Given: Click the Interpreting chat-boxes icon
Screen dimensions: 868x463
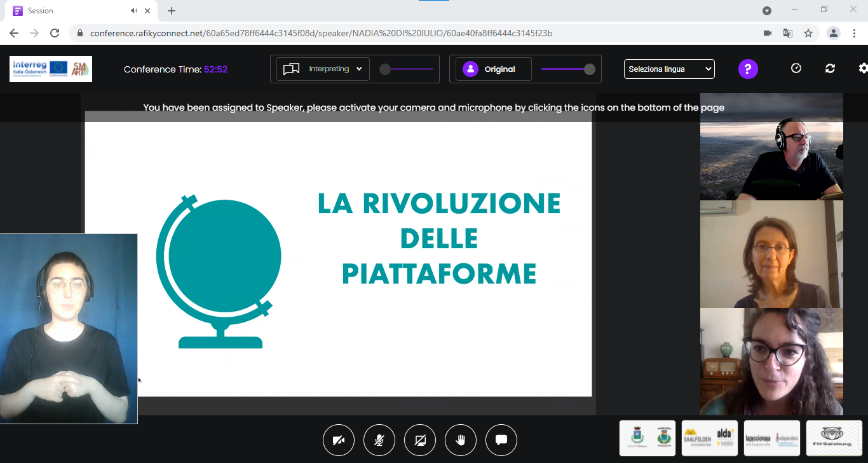Looking at the screenshot, I should (x=291, y=69).
